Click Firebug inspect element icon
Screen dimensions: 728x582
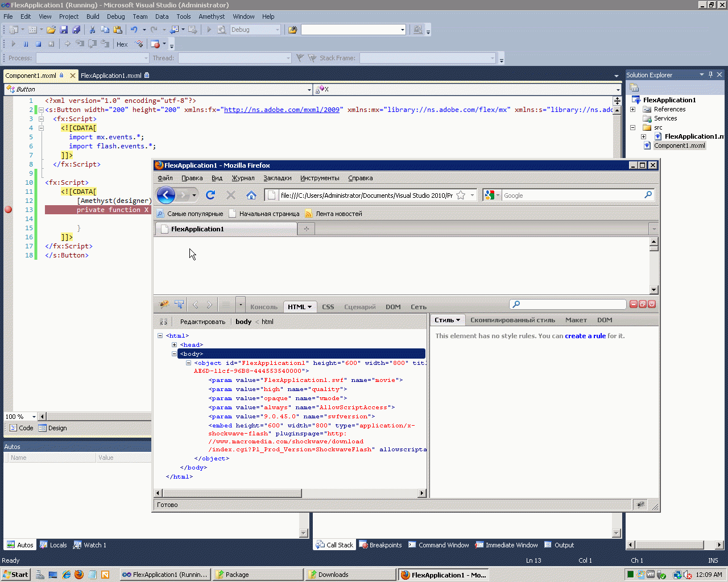click(x=179, y=305)
